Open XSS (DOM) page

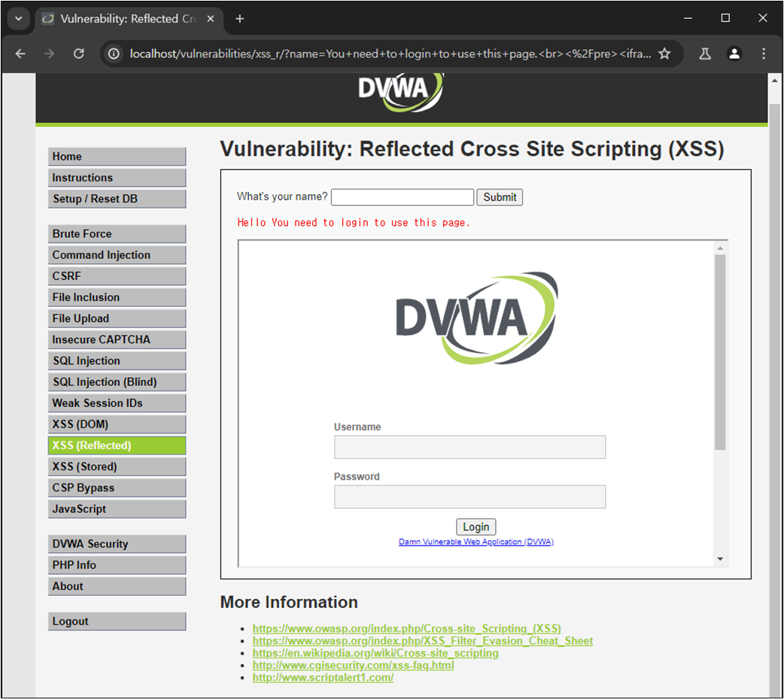(x=117, y=424)
